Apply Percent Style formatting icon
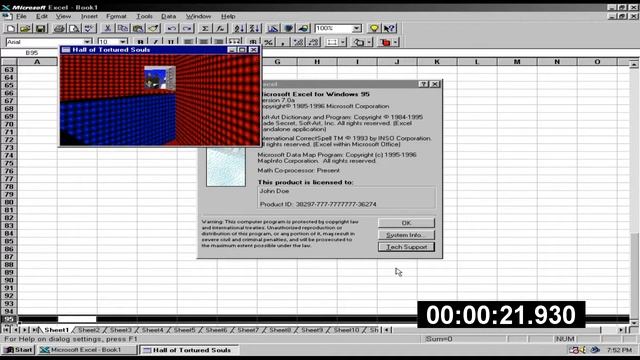Screen dimensions: 640x360 (x=268, y=42)
